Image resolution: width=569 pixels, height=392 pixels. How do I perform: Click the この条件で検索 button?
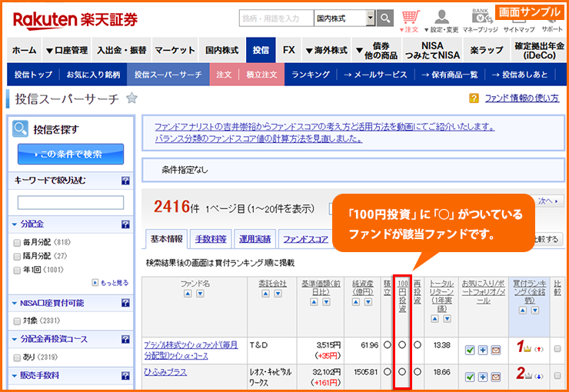tap(71, 154)
